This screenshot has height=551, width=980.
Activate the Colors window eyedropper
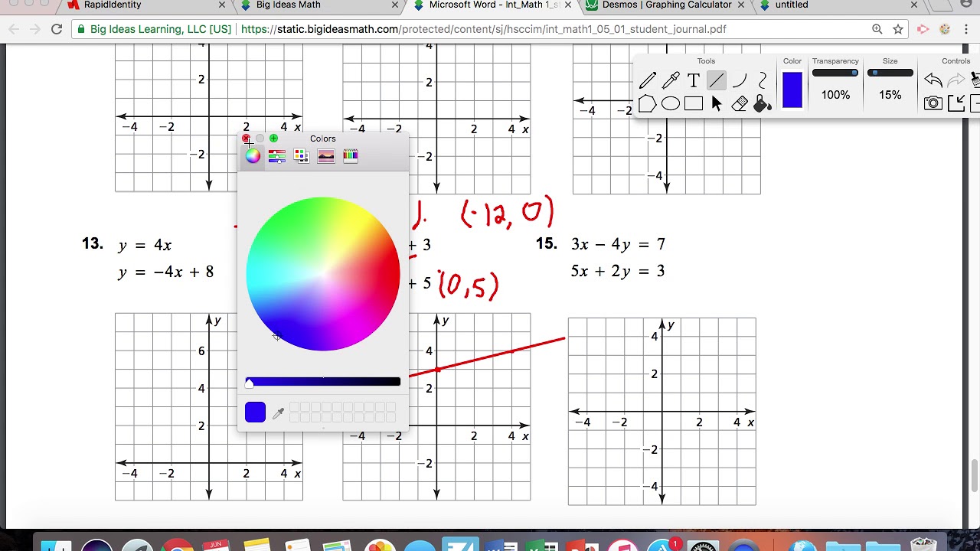tap(279, 413)
